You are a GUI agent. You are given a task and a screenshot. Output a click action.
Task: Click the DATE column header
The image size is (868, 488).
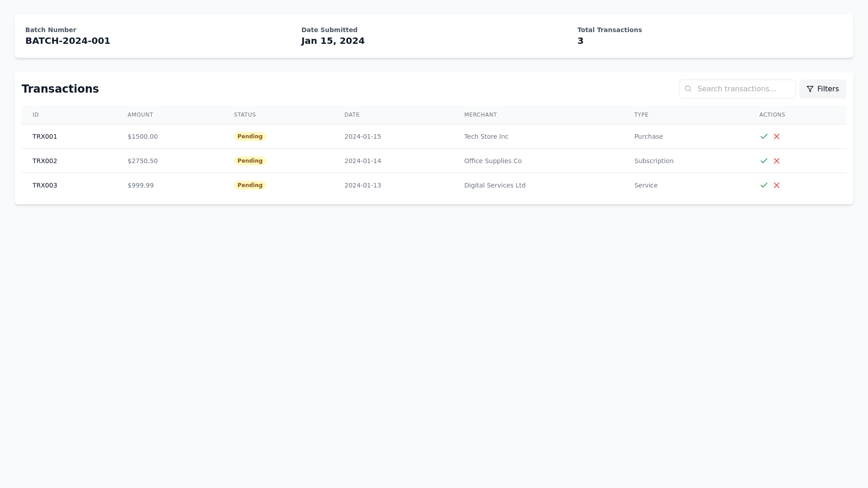click(352, 115)
